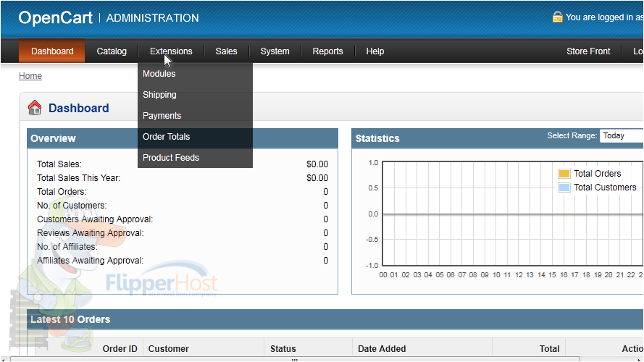Open the Dashboard menu tab
The image size is (644, 362).
click(52, 51)
